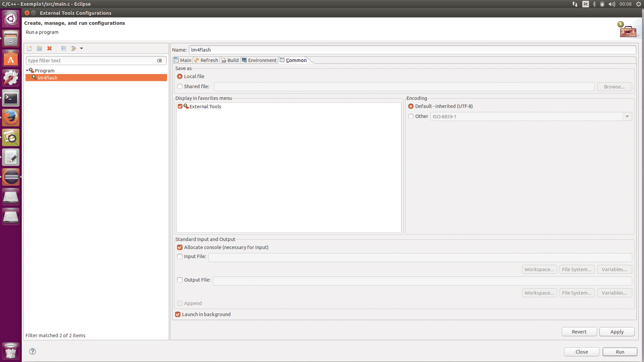
Task: Click the Run button
Action: [620, 352]
